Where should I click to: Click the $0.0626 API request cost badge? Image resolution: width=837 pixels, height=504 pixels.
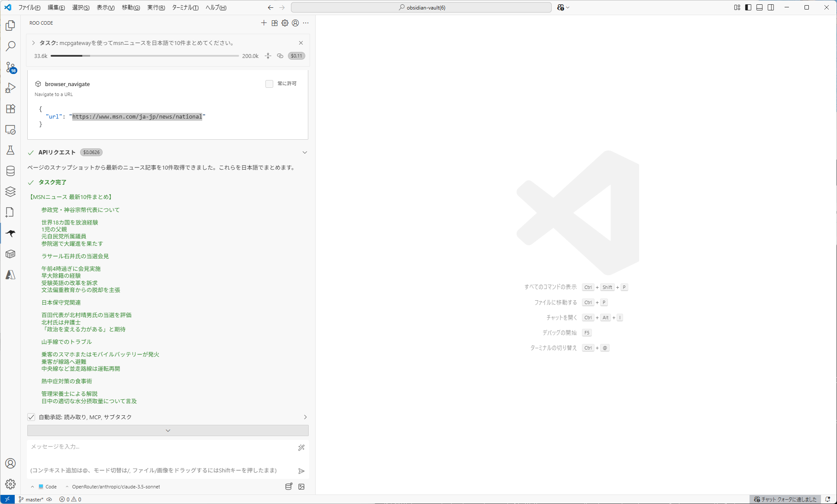point(91,152)
